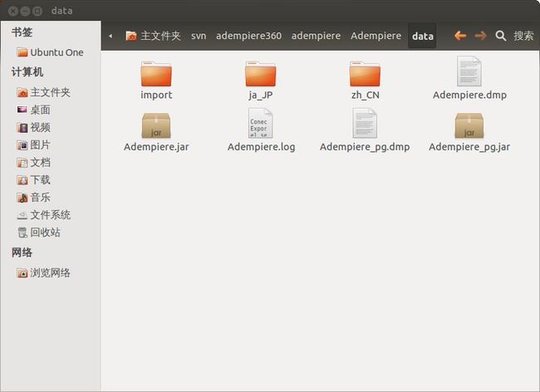Select the folder name zh_CN
The height and width of the screenshot is (392, 540).
(x=365, y=95)
